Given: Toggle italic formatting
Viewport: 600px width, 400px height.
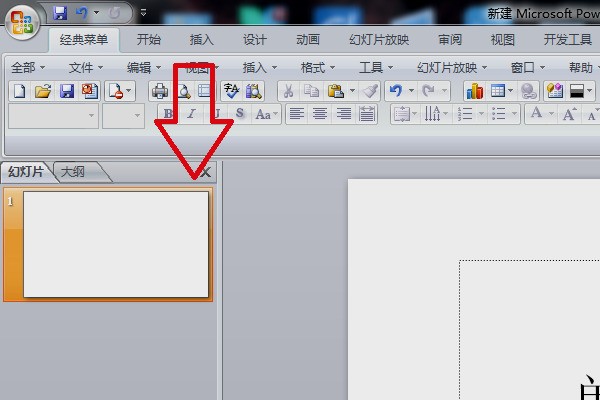Looking at the screenshot, I should point(191,114).
